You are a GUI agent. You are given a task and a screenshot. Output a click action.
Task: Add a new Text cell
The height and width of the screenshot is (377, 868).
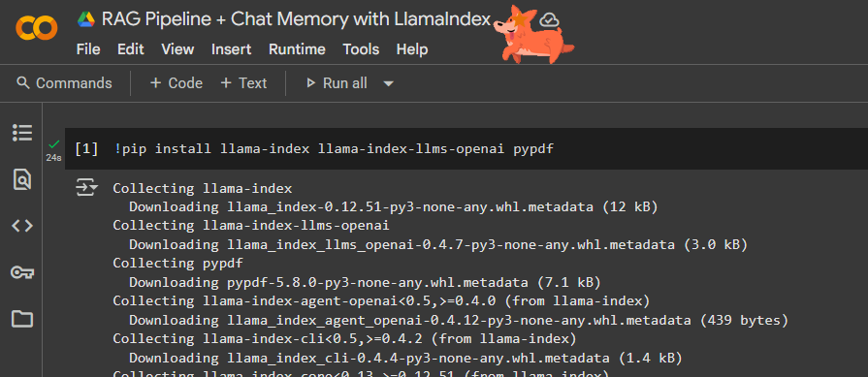pyautogui.click(x=243, y=83)
